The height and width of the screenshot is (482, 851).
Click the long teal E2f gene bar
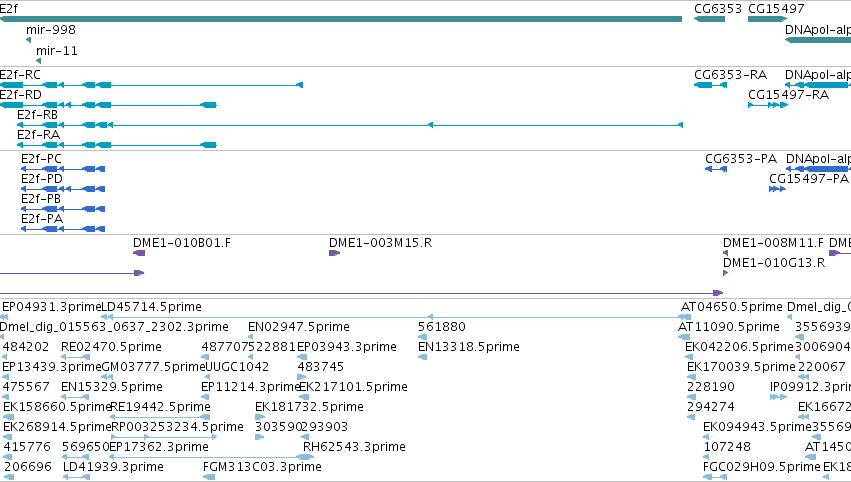pos(341,19)
